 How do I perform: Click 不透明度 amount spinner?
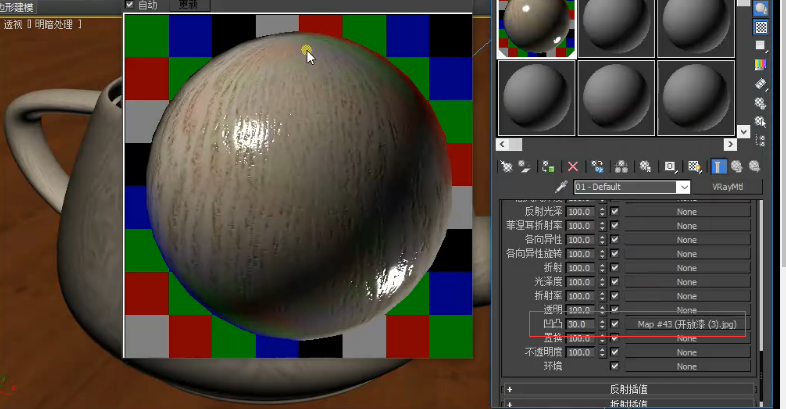click(603, 352)
